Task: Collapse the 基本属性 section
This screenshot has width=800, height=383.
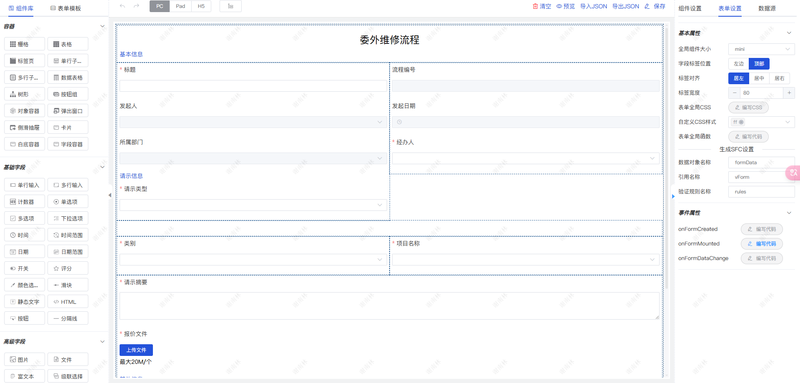Action: pyautogui.click(x=789, y=33)
